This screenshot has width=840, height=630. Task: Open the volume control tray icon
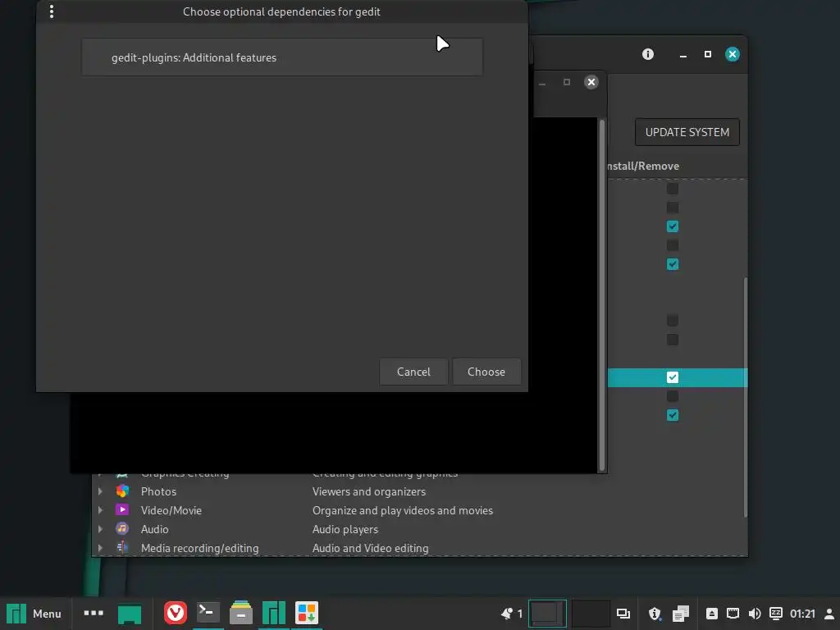[x=755, y=614]
